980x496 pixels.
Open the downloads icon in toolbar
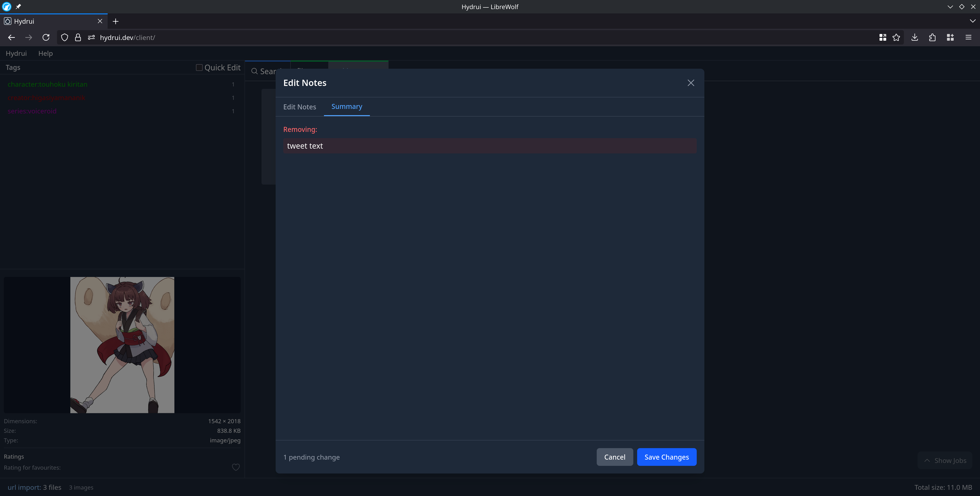pyautogui.click(x=915, y=37)
